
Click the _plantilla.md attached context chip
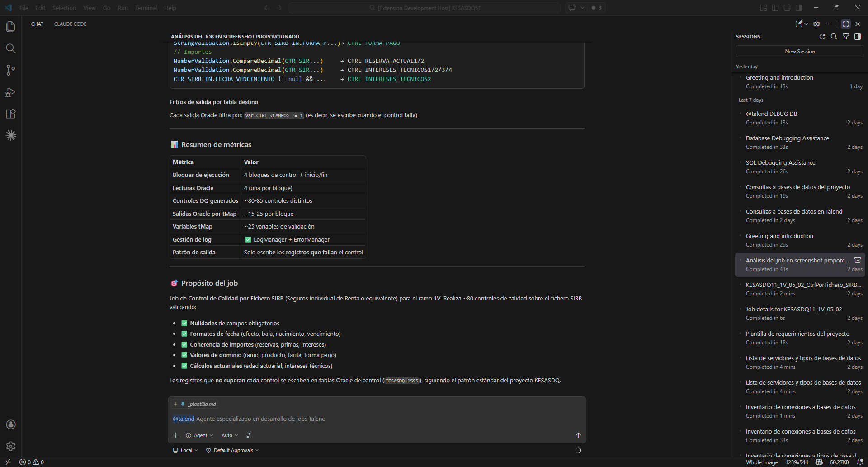194,404
